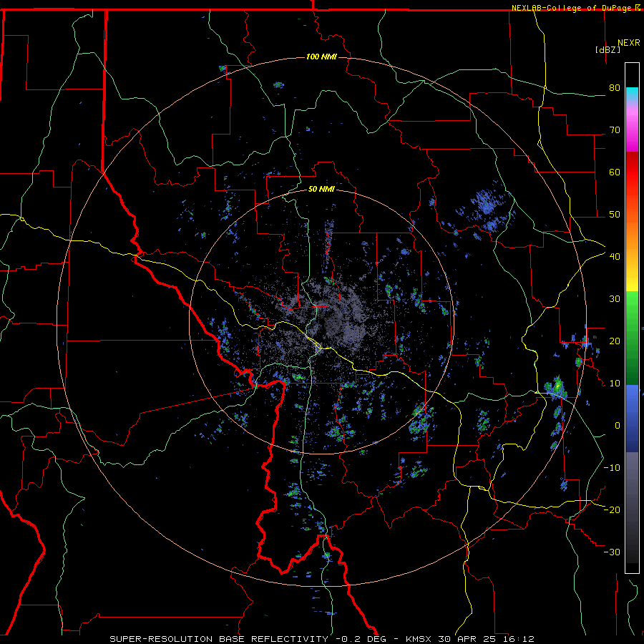Viewport: 644px width, 644px height.
Task: Click the 40 value on dBZ scale
Action: click(615, 256)
